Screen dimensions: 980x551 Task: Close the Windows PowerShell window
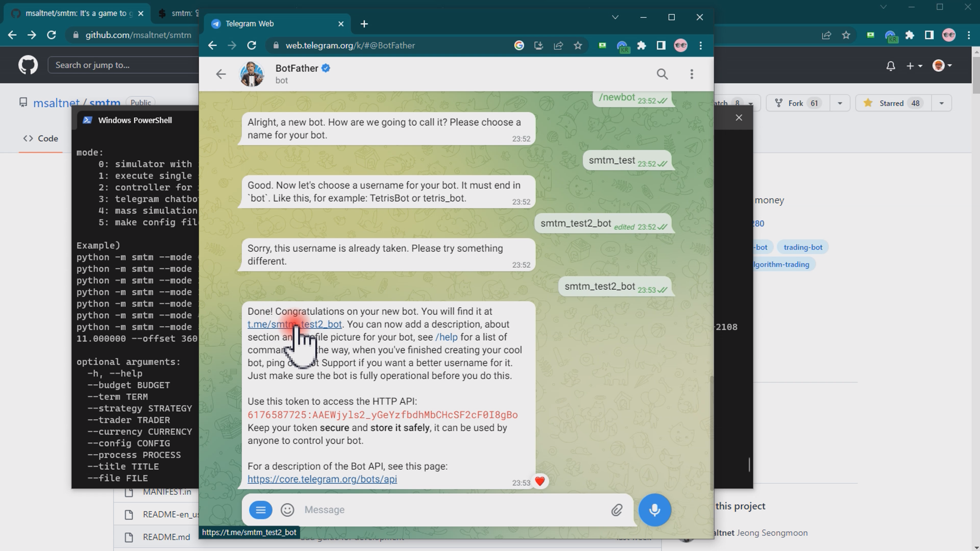pos(739,118)
